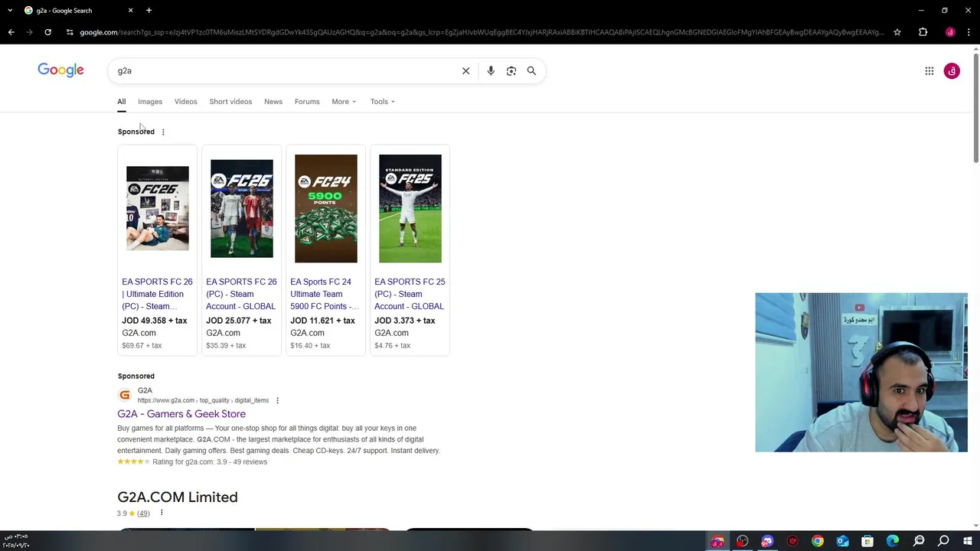Open EA SPORTS FC 26 Ultimate Edition listing link

tap(157, 294)
